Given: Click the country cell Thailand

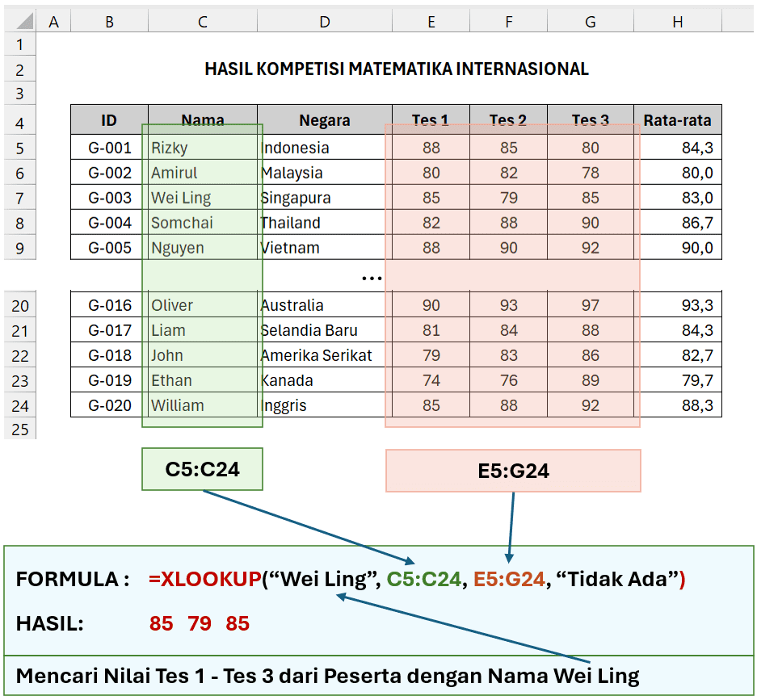Looking at the screenshot, I should coord(325,223).
